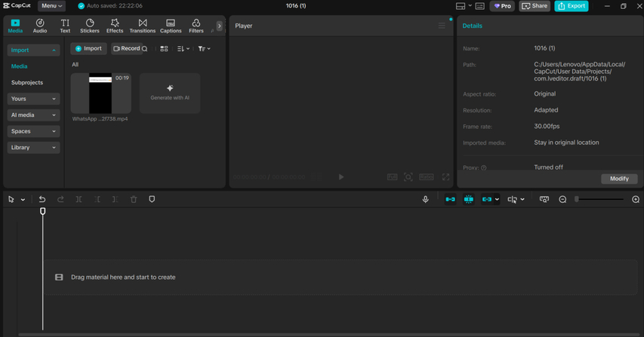Zoom in the timeline
The height and width of the screenshot is (337, 644).
(x=636, y=199)
